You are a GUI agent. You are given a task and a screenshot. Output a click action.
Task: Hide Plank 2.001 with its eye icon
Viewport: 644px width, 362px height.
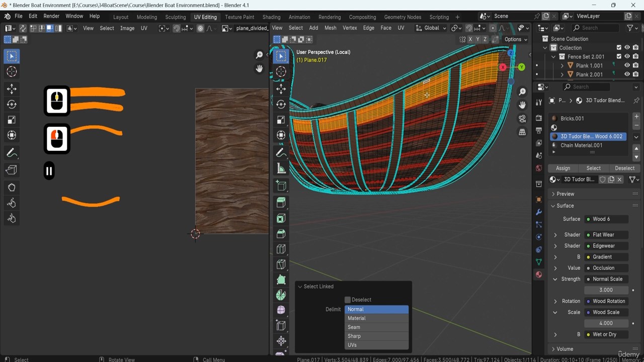(627, 74)
